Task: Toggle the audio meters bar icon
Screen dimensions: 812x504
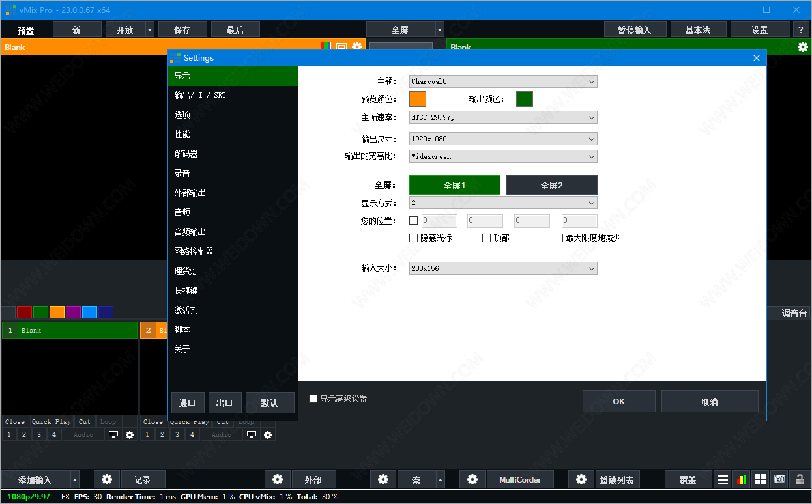Action: pos(742,480)
